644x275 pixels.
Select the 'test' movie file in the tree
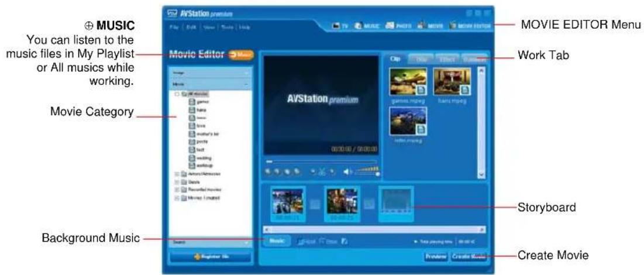[198, 150]
